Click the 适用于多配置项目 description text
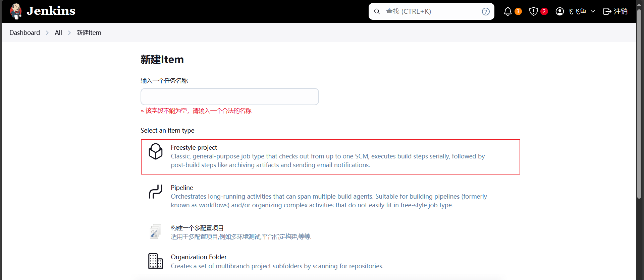 [x=241, y=237]
